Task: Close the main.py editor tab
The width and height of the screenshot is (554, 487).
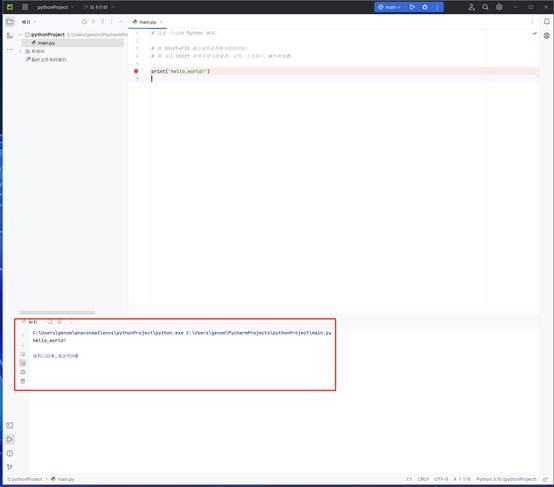Action: (x=161, y=22)
